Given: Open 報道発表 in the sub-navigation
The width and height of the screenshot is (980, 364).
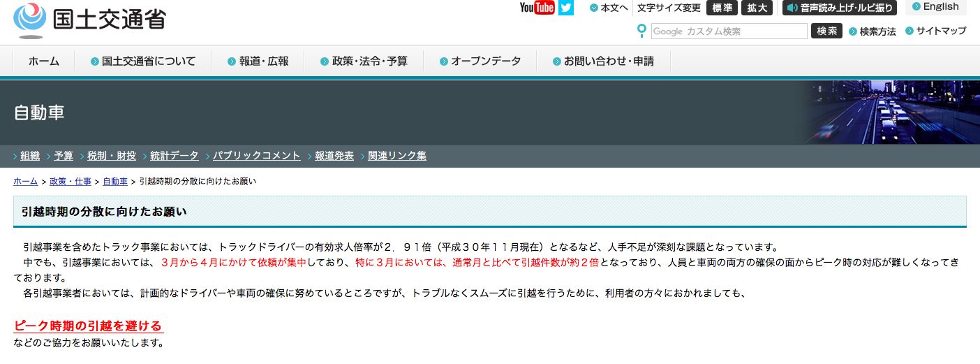Looking at the screenshot, I should point(334,156).
